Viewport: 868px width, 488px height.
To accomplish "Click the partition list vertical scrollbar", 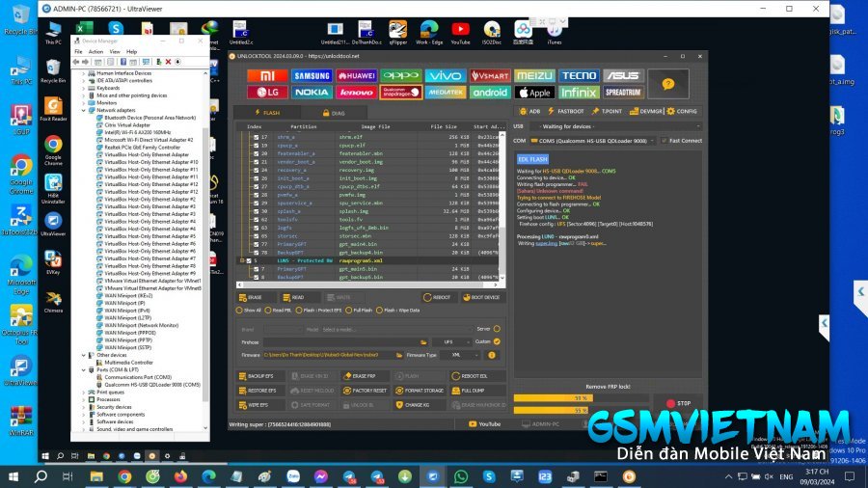I will 502,205.
